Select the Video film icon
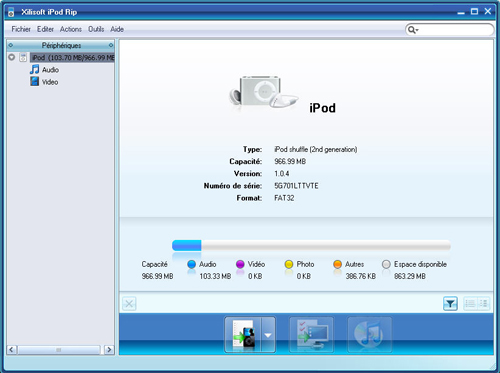Screen dimensions: 500x373 coord(34,81)
